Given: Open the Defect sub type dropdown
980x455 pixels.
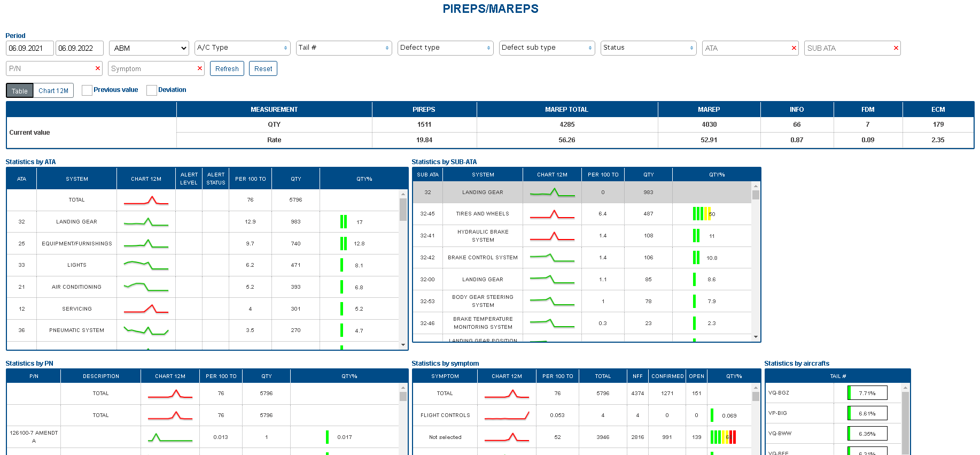Looking at the screenshot, I should click(x=547, y=48).
